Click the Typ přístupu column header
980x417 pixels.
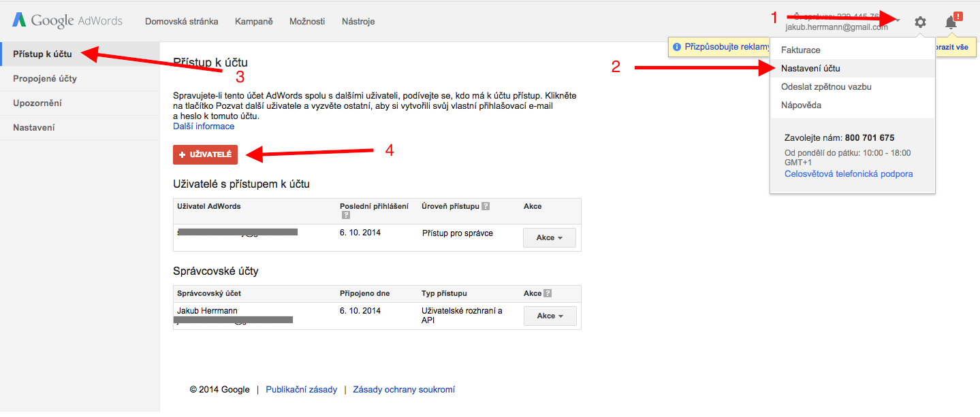click(x=444, y=293)
